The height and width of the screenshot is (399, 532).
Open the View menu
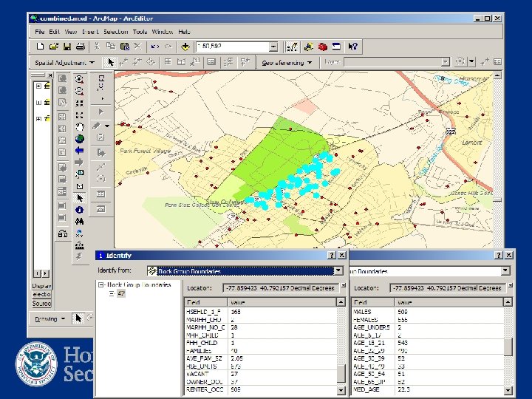71,32
